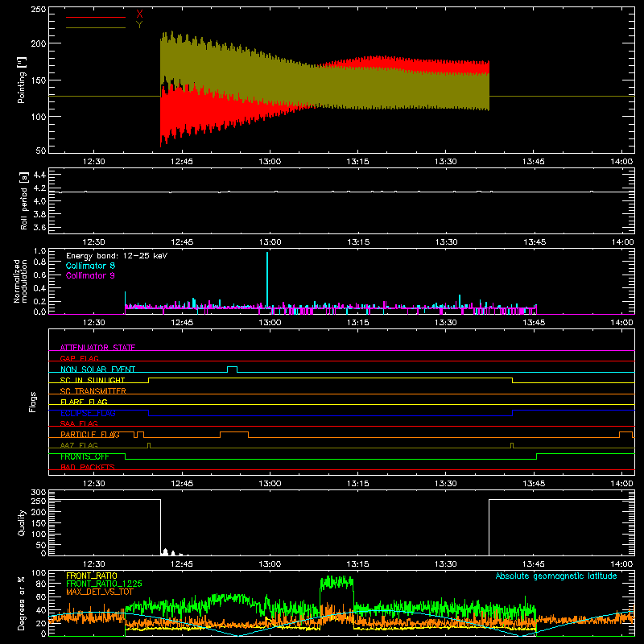Click the GAP_FLAG label
Screen dimensions: 644x644
[x=79, y=358]
